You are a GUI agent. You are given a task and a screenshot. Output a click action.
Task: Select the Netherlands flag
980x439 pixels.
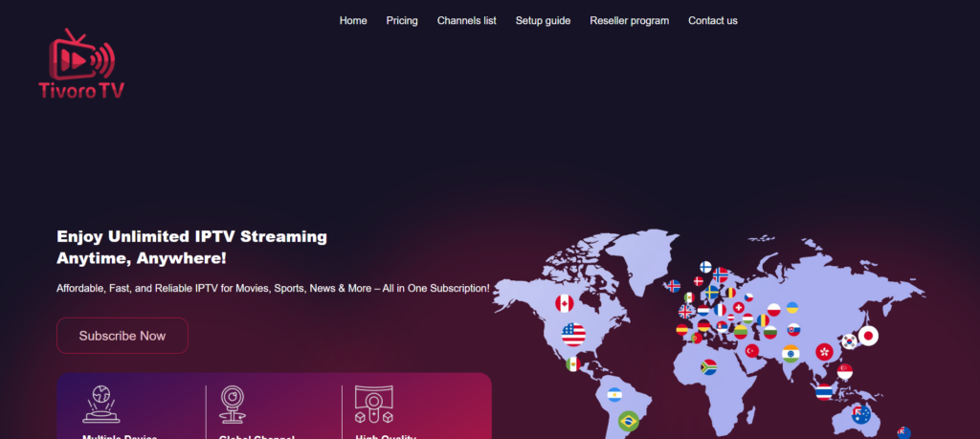pyautogui.click(x=703, y=310)
